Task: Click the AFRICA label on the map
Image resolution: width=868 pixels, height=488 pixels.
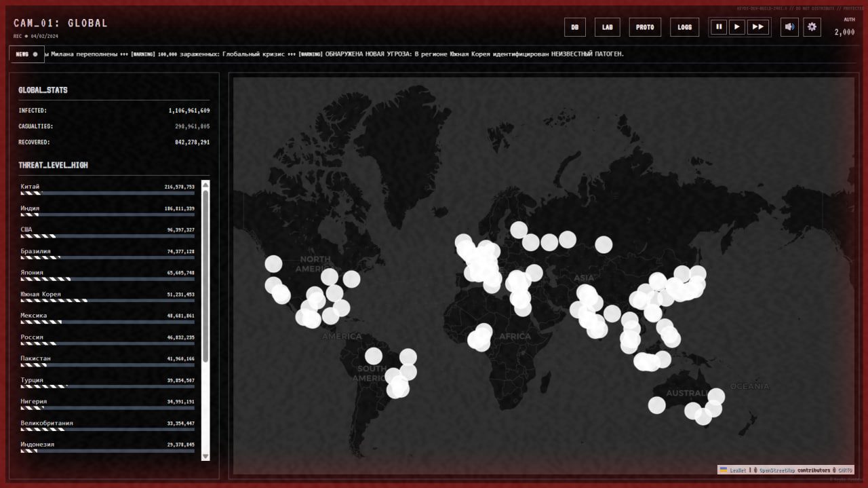Action: pyautogui.click(x=515, y=337)
